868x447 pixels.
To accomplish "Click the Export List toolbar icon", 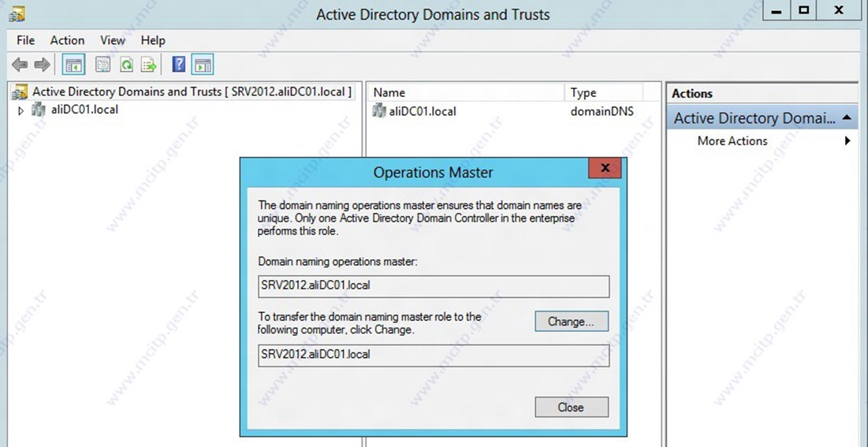I will [148, 65].
